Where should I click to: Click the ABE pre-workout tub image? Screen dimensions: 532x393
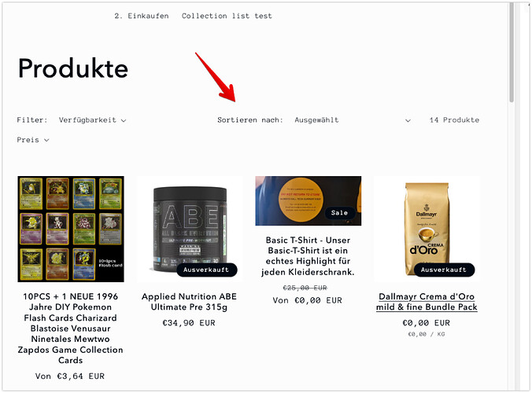coord(190,229)
